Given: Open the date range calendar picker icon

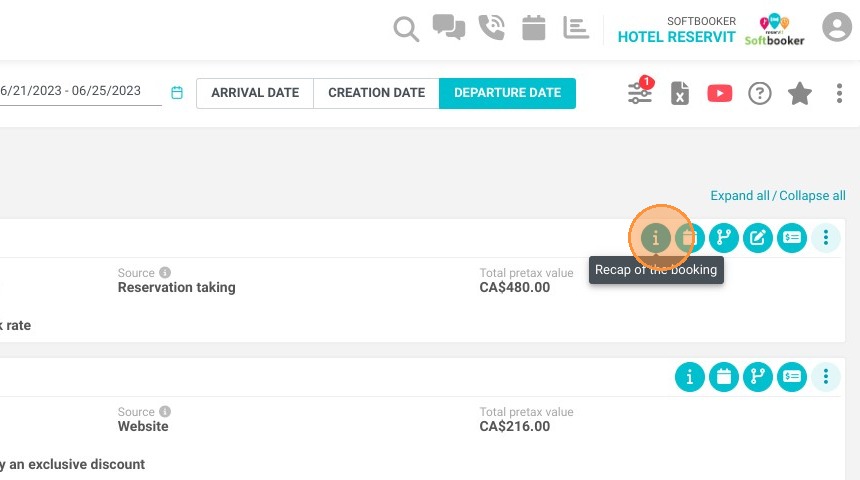Looking at the screenshot, I should pyautogui.click(x=177, y=92).
